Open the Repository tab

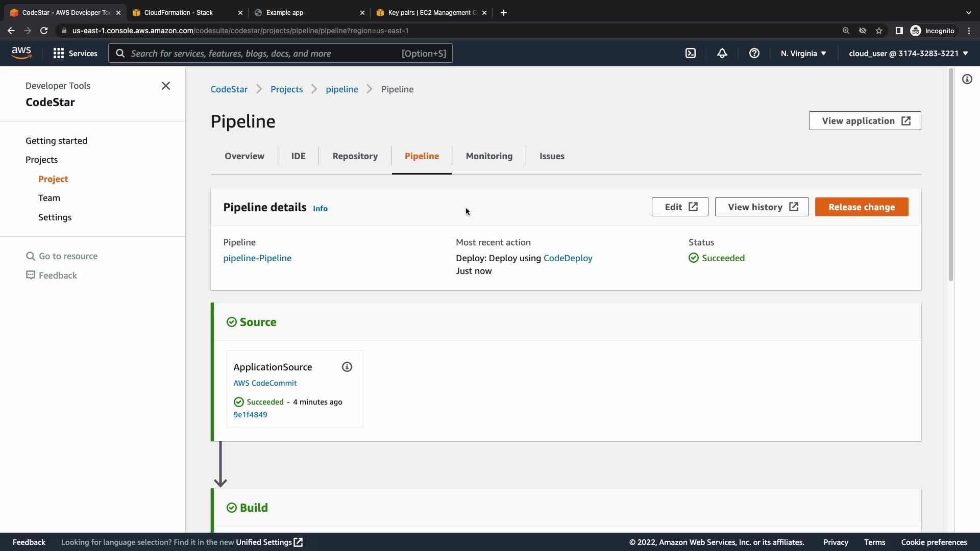355,156
